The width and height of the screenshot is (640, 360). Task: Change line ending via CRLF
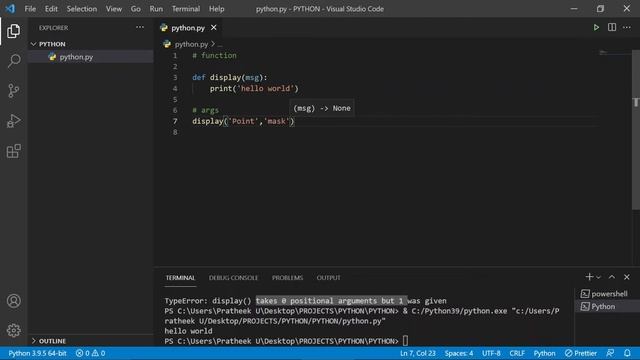[x=517, y=353]
